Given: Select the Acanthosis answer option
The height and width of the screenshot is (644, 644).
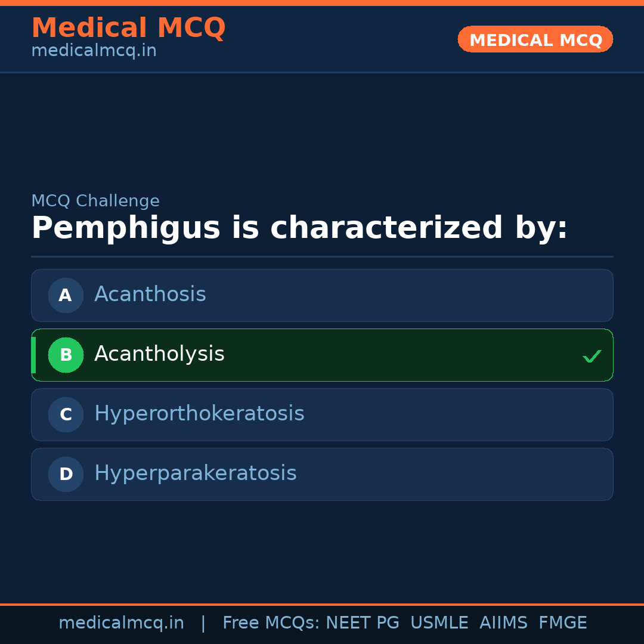Looking at the screenshot, I should (150, 295).
